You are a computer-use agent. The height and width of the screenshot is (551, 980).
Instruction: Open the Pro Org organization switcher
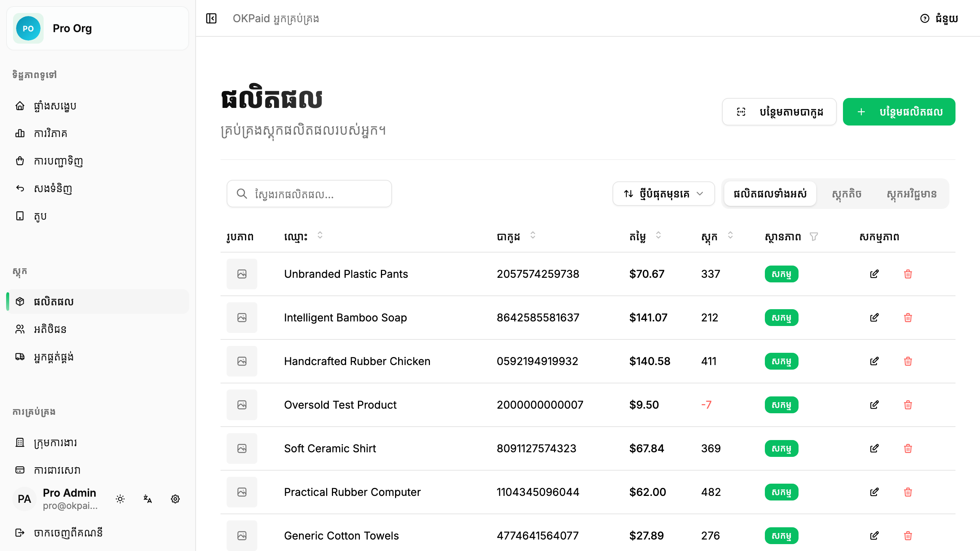coord(98,28)
